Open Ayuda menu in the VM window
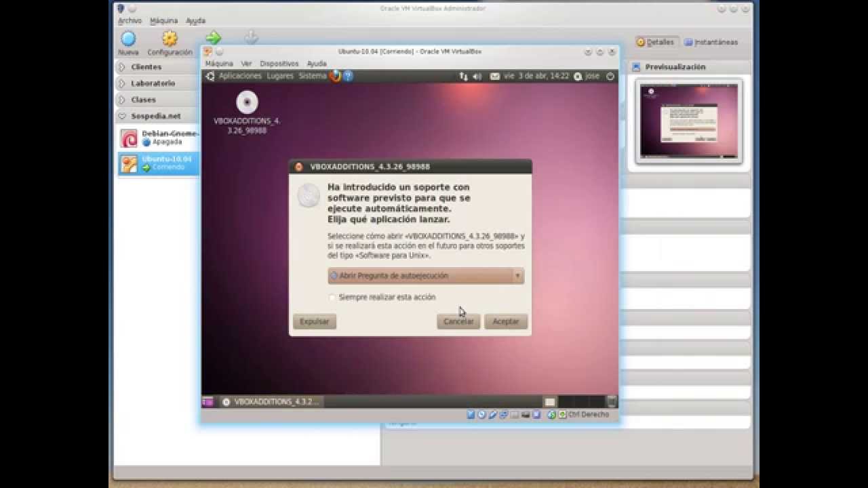This screenshot has height=488, width=868. (x=317, y=64)
